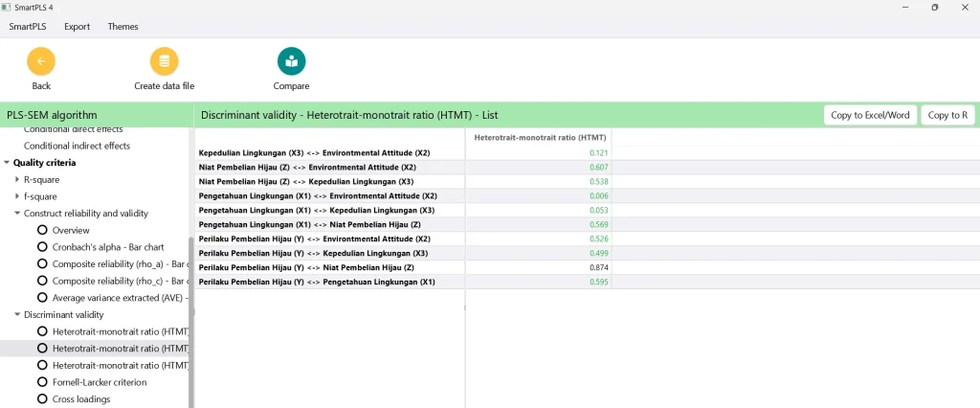Open the Export menu
The height and width of the screenshot is (408, 980).
[77, 26]
